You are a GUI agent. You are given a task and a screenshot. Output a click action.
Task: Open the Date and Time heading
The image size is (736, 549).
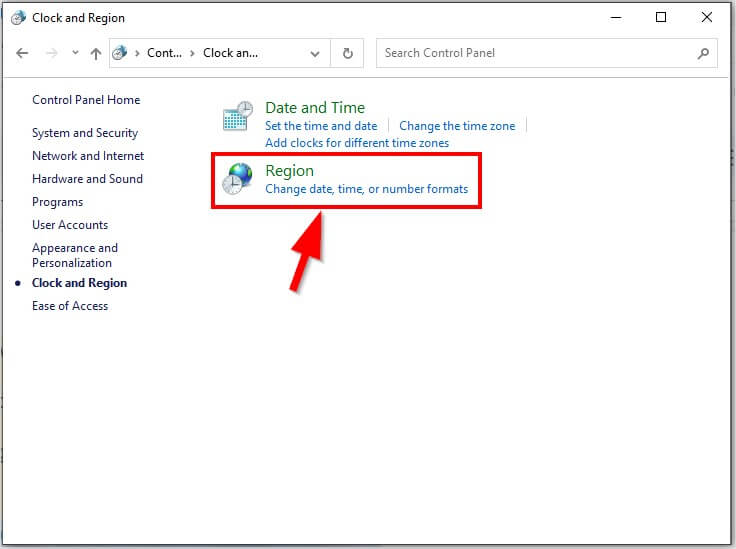click(315, 107)
